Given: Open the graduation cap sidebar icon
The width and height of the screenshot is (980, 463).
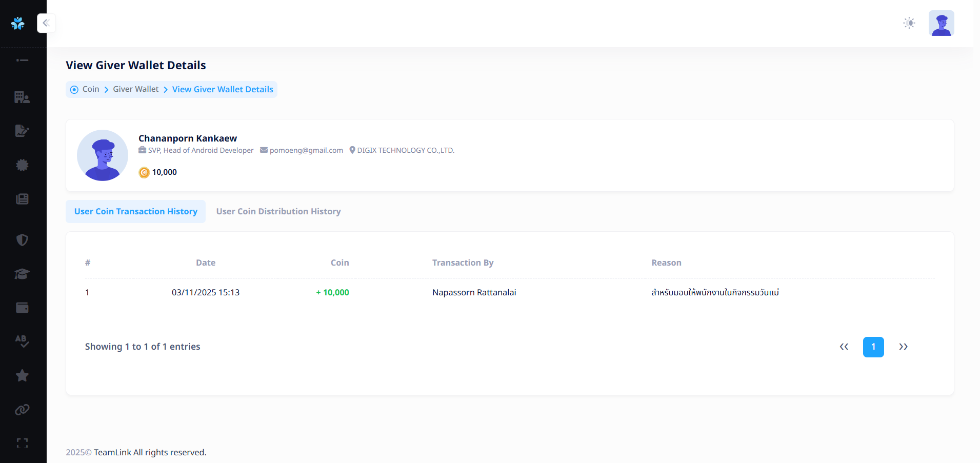Looking at the screenshot, I should (x=22, y=274).
